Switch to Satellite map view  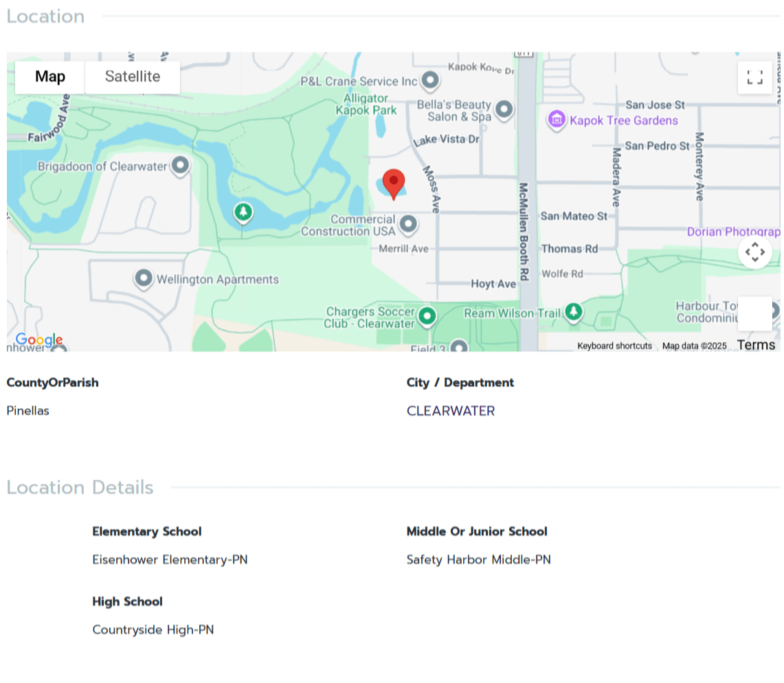[x=132, y=77]
